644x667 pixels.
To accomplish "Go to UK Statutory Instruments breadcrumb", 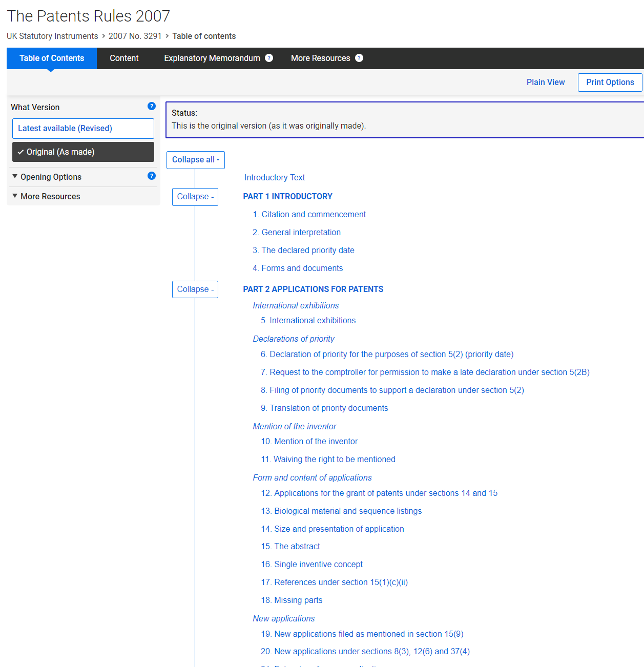I will pos(52,36).
